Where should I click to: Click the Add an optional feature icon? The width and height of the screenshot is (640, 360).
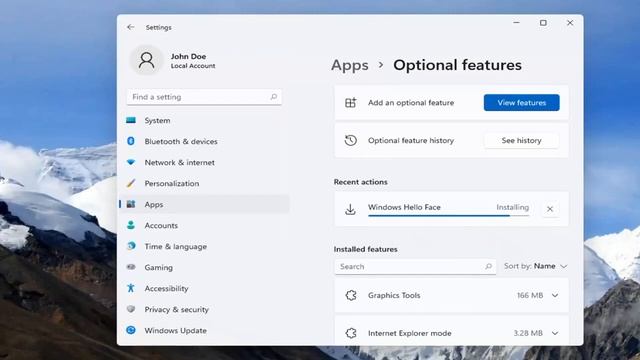point(351,103)
